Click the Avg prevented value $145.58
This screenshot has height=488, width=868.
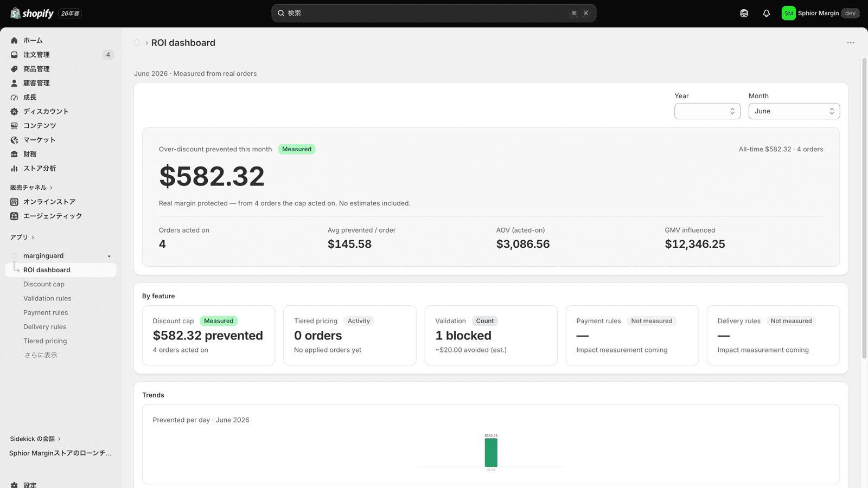(349, 244)
